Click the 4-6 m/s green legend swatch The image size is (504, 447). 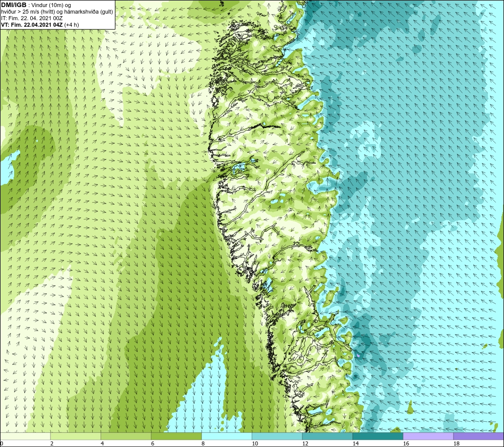[126, 436]
